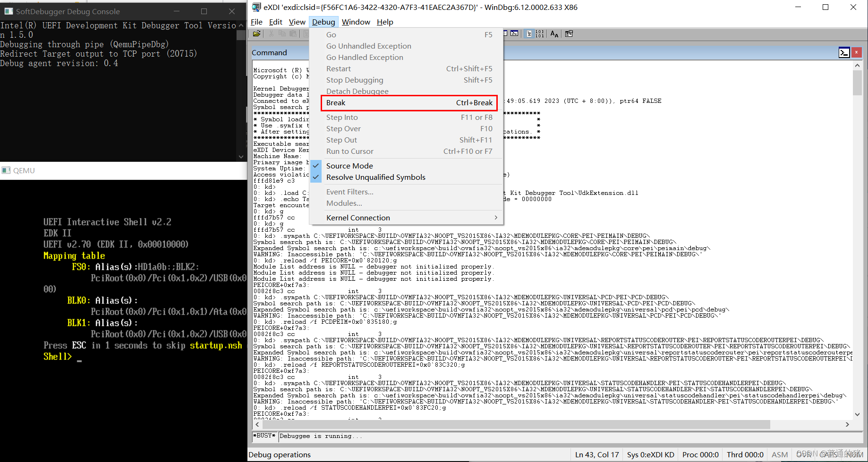Change the font via the Aa toolbar icon
Screen dimensions: 868x462
[x=553, y=34]
